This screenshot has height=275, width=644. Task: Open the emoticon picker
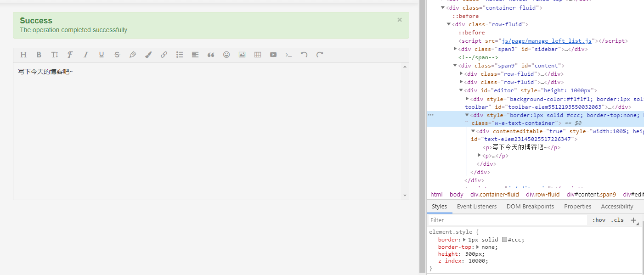pyautogui.click(x=226, y=55)
